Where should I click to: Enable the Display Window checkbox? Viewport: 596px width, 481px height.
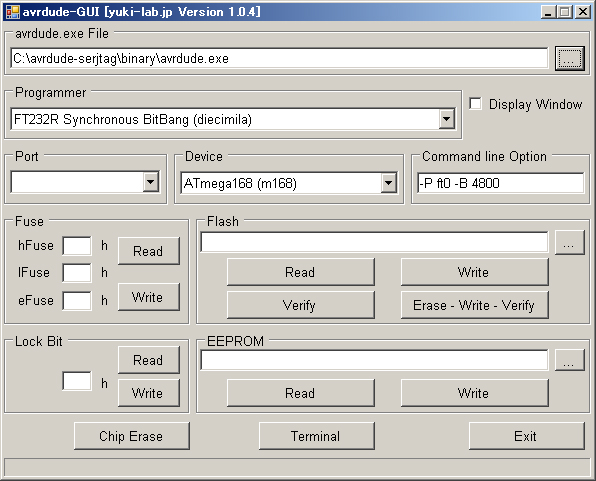[x=475, y=104]
